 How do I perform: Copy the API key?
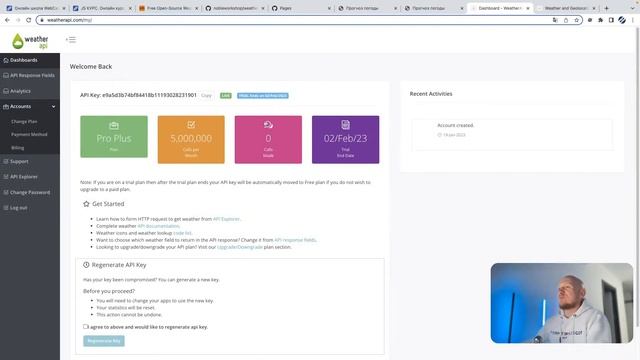[x=207, y=96]
